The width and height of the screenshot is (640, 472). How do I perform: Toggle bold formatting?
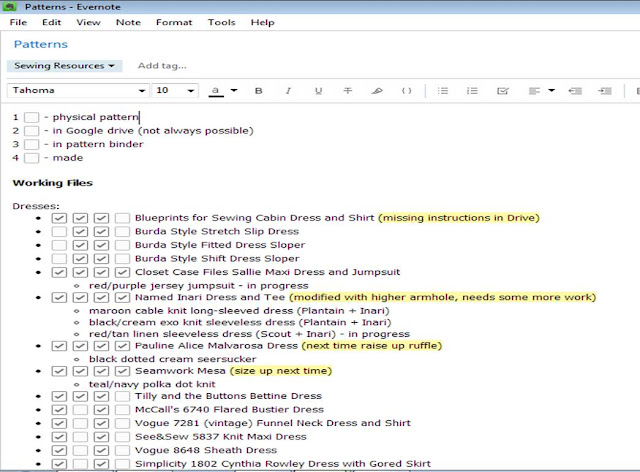click(x=258, y=91)
